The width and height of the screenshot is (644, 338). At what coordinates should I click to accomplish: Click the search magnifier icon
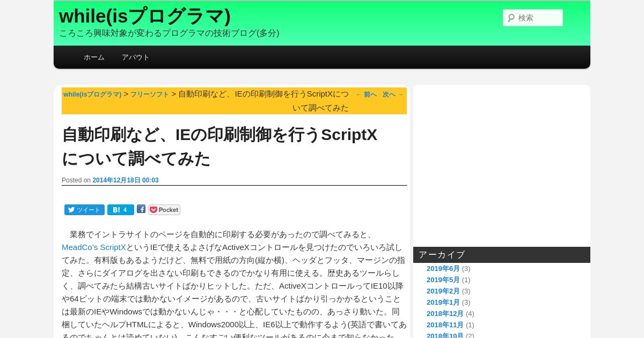pos(511,18)
